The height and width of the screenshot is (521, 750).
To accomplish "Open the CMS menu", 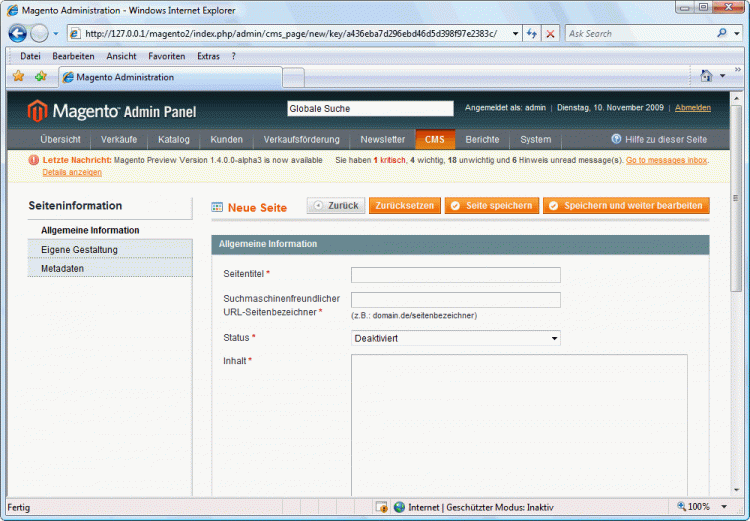I will tap(435, 139).
